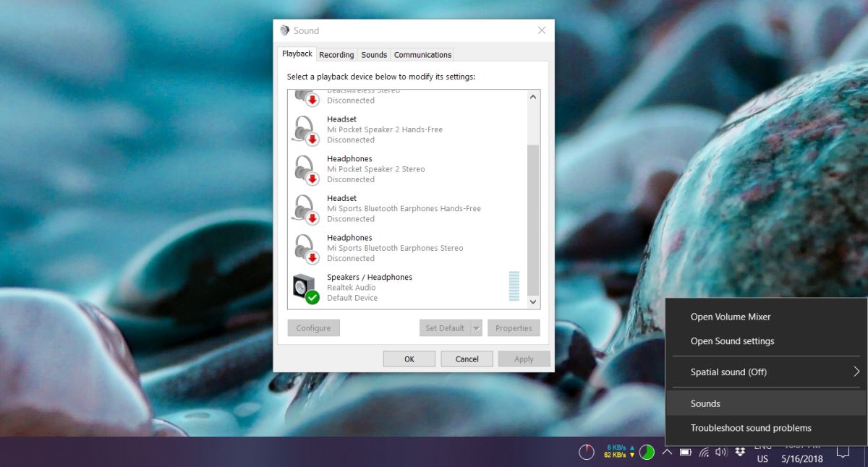Switch to the Recording tab
Image resolution: width=868 pixels, height=467 pixels.
click(x=336, y=55)
